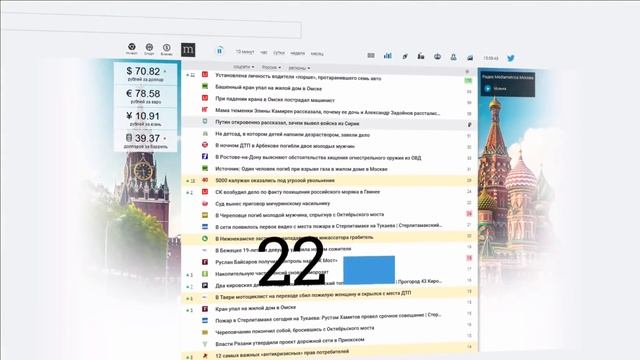Select the 'сутки' time period
The height and width of the screenshot is (360, 640).
click(279, 53)
